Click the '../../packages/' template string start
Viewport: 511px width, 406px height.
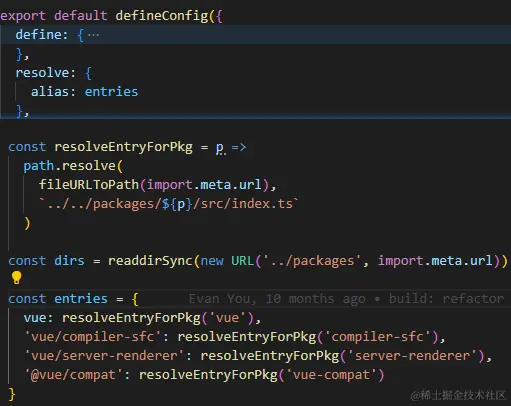[100, 204]
